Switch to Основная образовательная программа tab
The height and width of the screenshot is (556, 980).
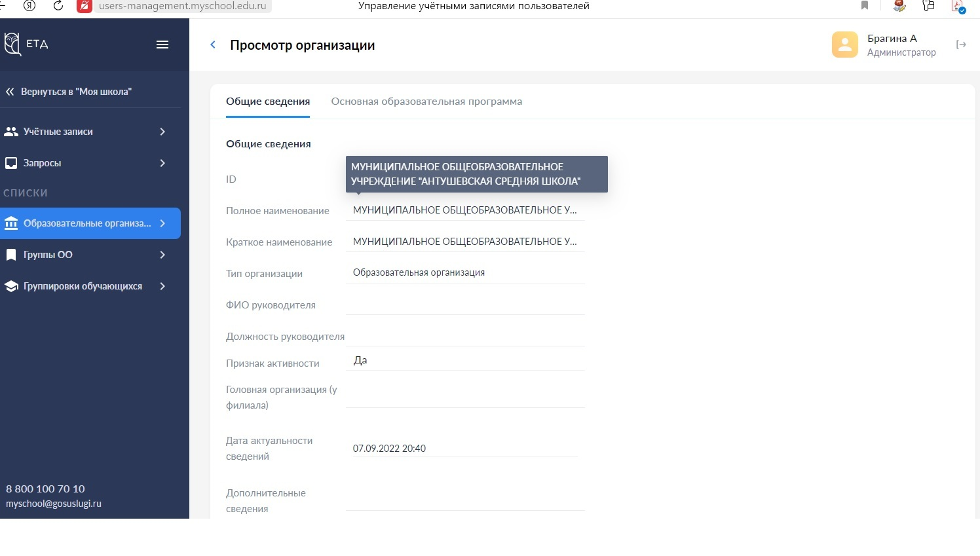(426, 102)
